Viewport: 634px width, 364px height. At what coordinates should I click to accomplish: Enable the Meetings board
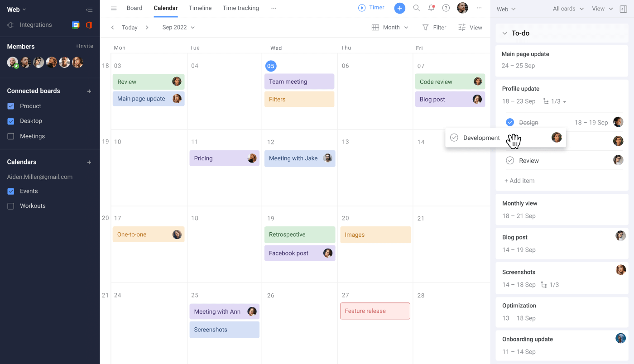[x=11, y=136]
